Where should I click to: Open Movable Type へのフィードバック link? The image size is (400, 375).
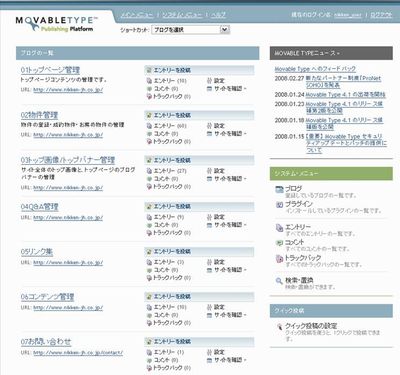(x=315, y=69)
